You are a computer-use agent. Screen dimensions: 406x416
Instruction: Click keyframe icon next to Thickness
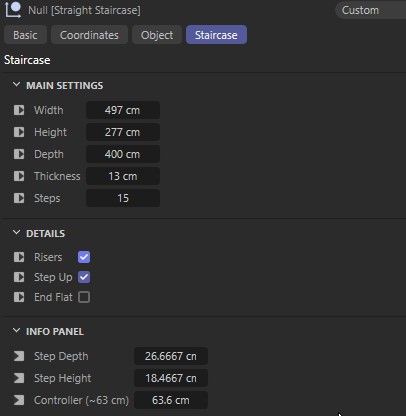tap(19, 176)
